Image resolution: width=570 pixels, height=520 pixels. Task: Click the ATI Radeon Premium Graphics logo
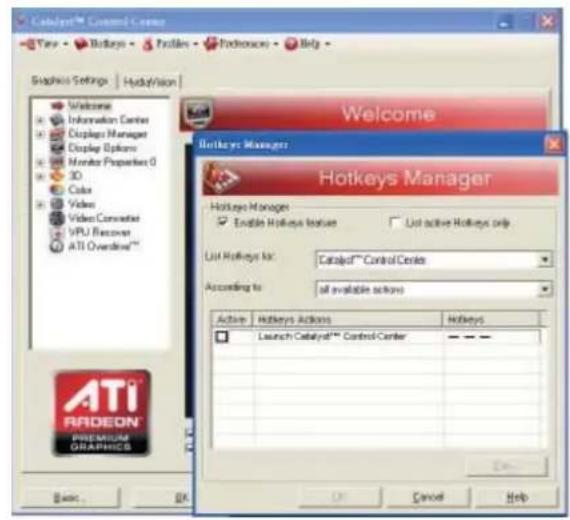tap(102, 413)
